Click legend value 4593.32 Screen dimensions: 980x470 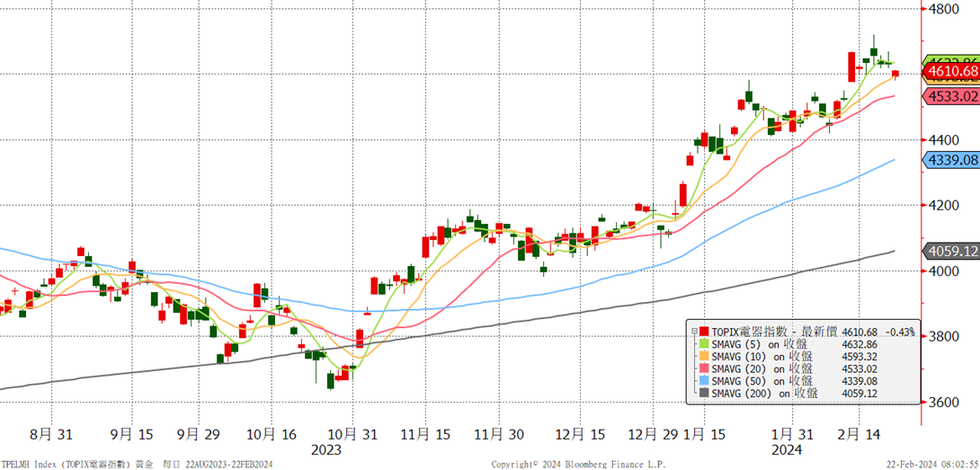[x=860, y=356]
